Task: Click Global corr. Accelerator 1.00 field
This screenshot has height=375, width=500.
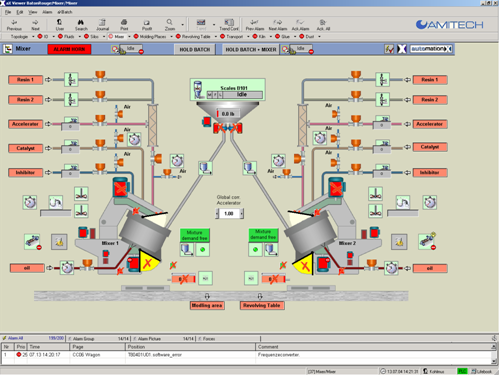Action: (x=229, y=213)
